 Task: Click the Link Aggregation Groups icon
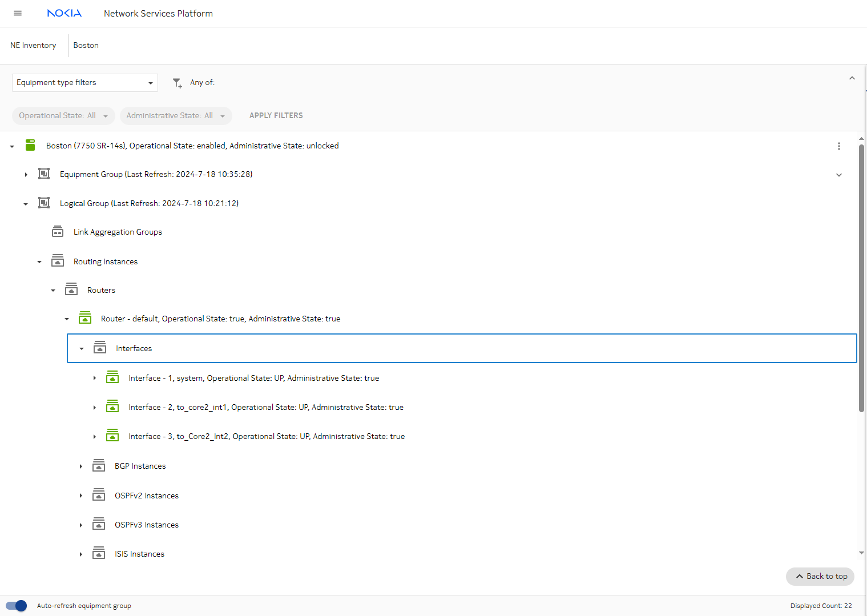pyautogui.click(x=58, y=232)
